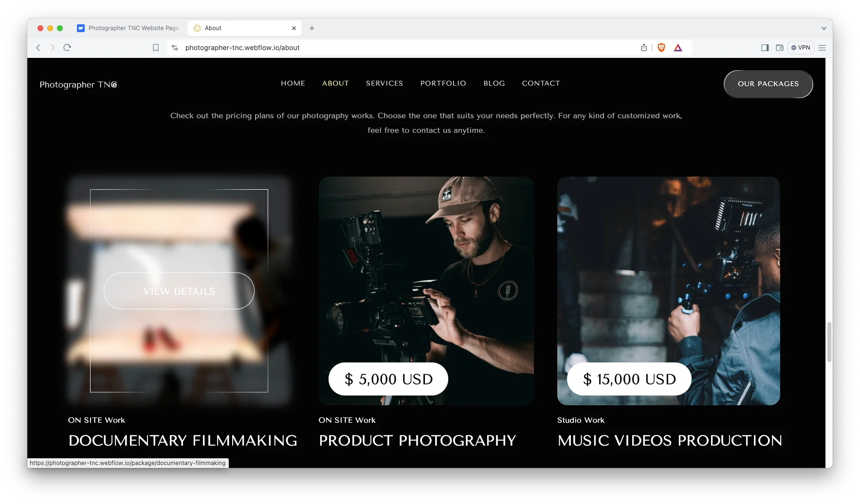This screenshot has width=860, height=504.
Task: Open the Music Videos Production thumbnail
Action: [669, 291]
